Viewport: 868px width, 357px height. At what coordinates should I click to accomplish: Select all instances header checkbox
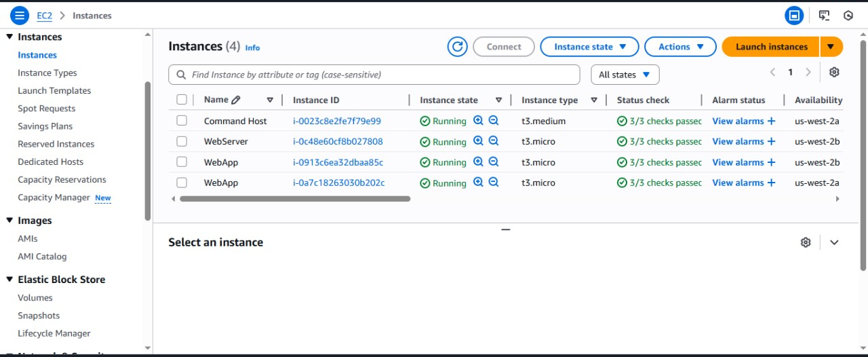(181, 100)
